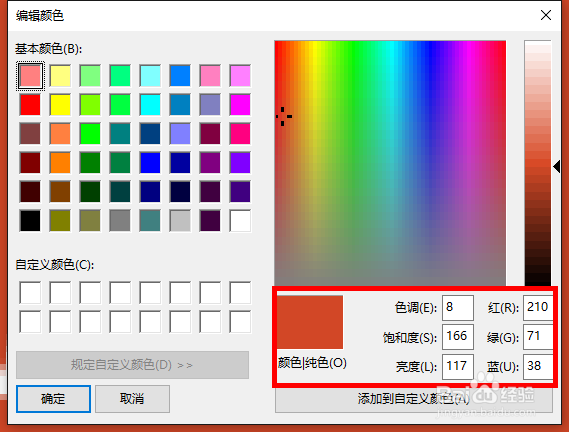Image resolution: width=569 pixels, height=432 pixels.
Task: Select the pale yellow swatch in first row
Action: [60, 76]
